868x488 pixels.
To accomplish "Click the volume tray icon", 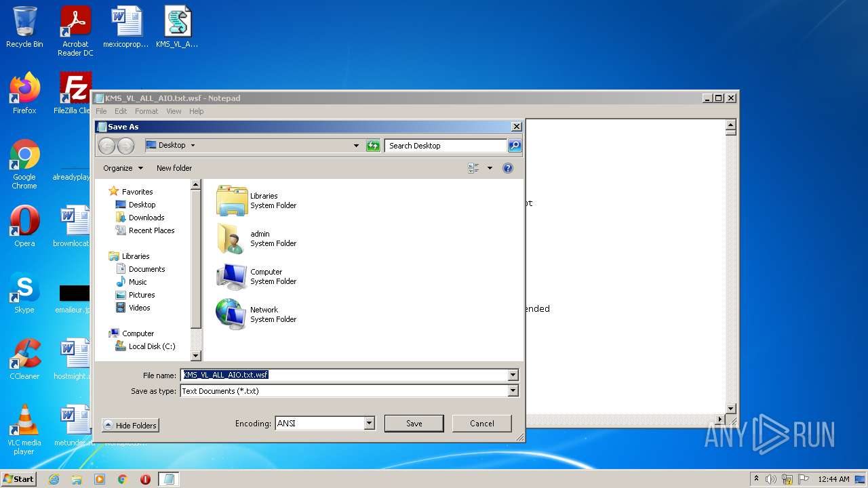I will [771, 479].
